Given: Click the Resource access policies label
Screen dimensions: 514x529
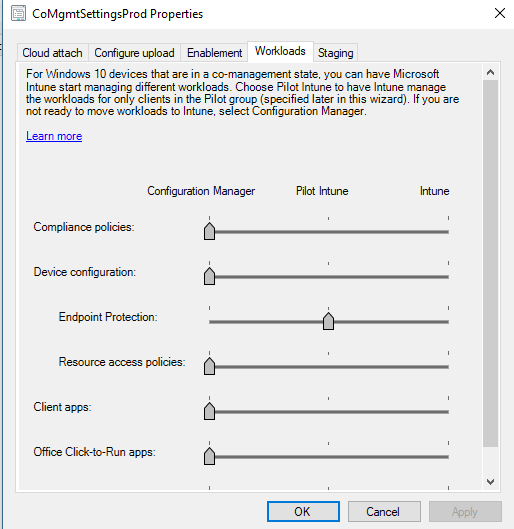Looking at the screenshot, I should coord(122,362).
